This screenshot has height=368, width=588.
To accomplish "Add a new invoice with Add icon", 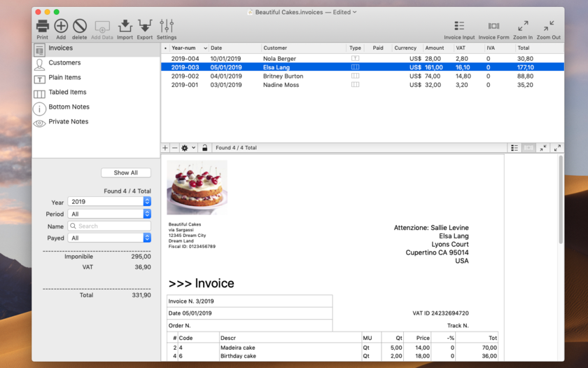I will tap(61, 27).
